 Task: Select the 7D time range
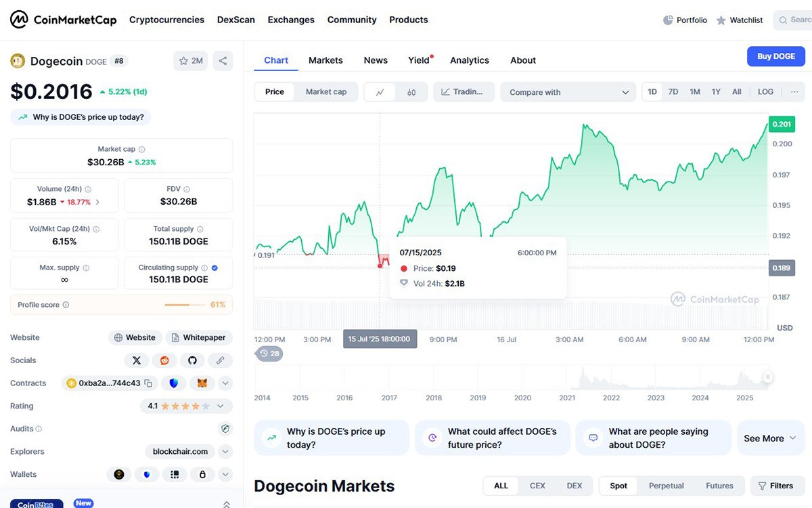coord(673,92)
